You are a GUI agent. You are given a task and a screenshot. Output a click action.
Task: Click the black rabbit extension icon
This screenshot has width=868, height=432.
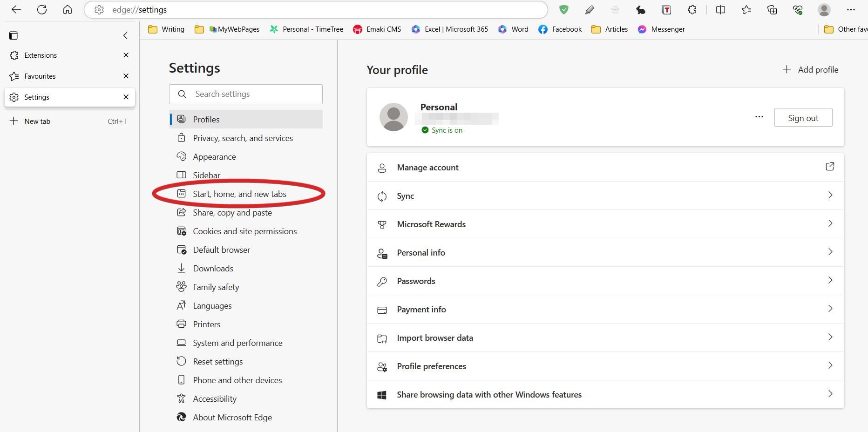pos(641,10)
